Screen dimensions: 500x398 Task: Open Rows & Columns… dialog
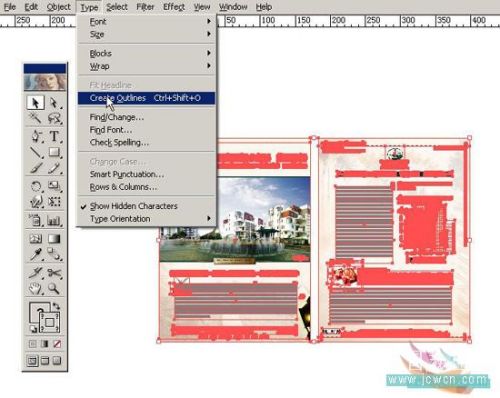(147, 187)
